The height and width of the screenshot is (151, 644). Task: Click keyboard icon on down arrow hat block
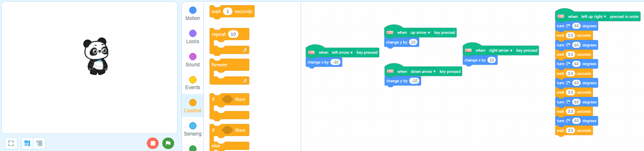click(x=390, y=72)
